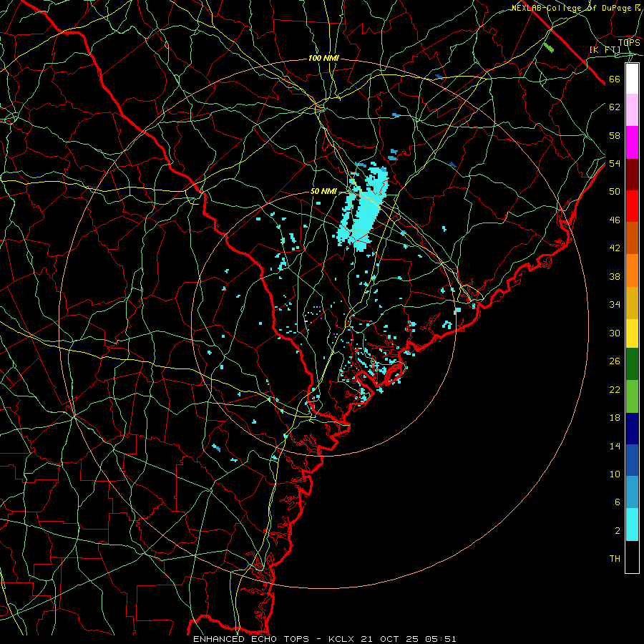
Task: Click the orange 42 kft legend swatch
Action: 632,270
